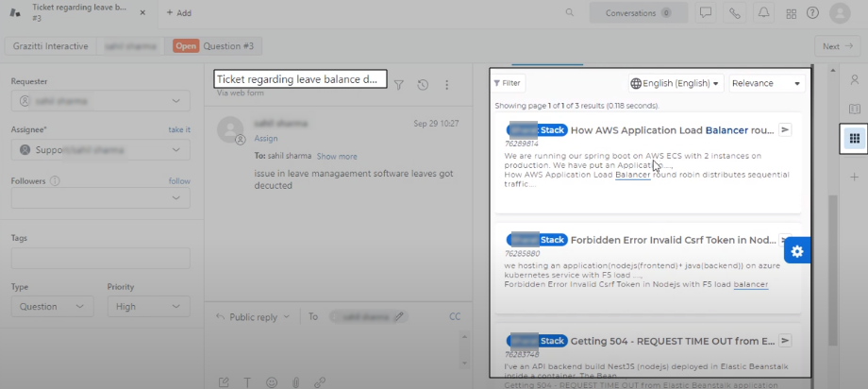Focus the Tags input field
The image size is (868, 389).
(101, 258)
